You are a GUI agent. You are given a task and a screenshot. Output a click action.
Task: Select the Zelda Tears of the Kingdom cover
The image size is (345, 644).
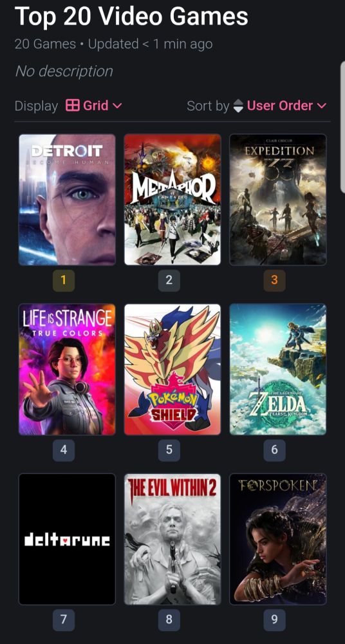278,369
